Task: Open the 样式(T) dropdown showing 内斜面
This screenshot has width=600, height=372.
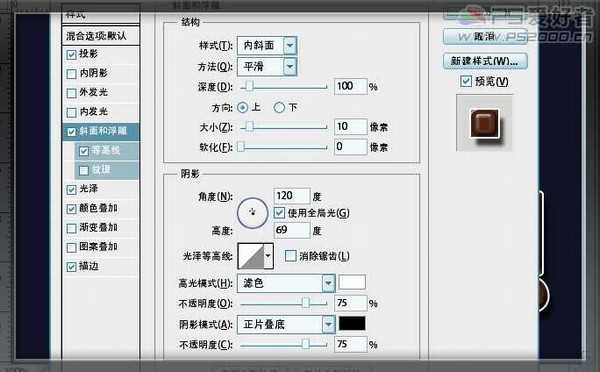Action: [x=267, y=46]
